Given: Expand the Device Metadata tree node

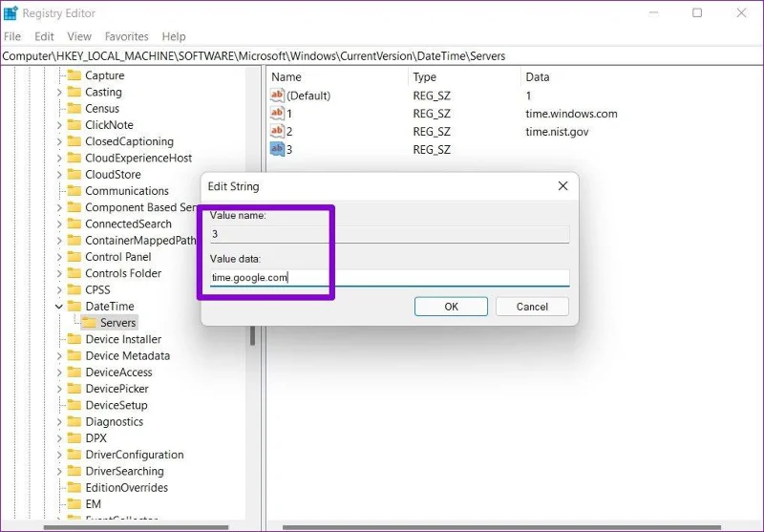Looking at the screenshot, I should [x=59, y=356].
